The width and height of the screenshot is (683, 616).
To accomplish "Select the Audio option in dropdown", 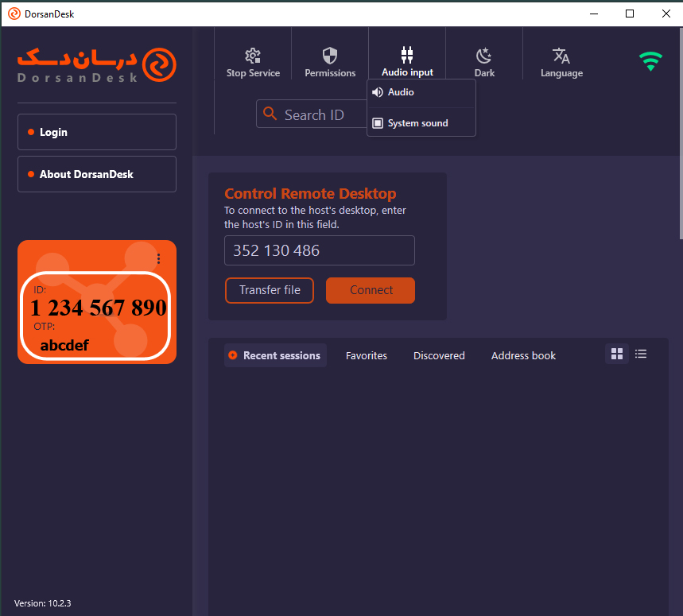I will (421, 92).
